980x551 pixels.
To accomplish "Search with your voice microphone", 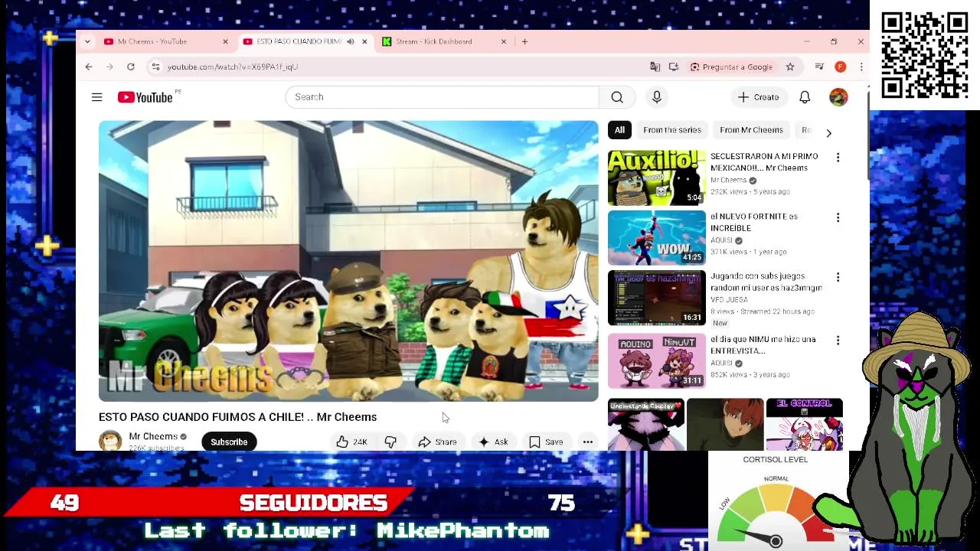I will point(656,97).
